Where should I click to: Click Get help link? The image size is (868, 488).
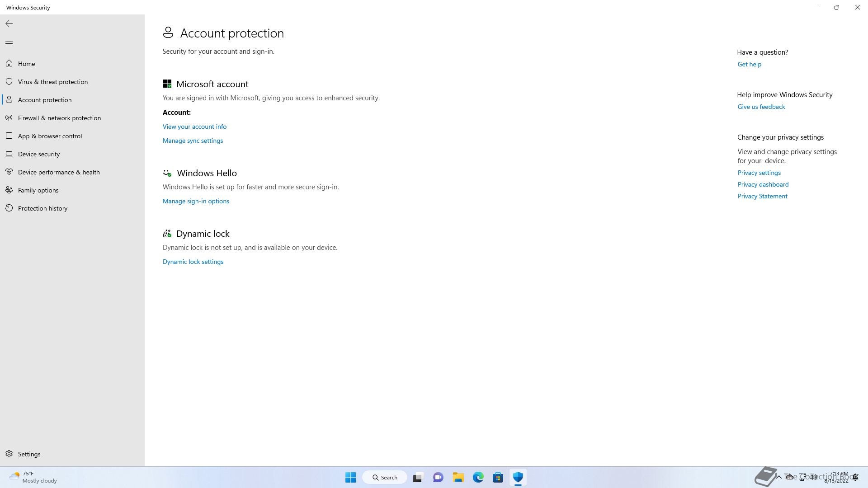749,64
